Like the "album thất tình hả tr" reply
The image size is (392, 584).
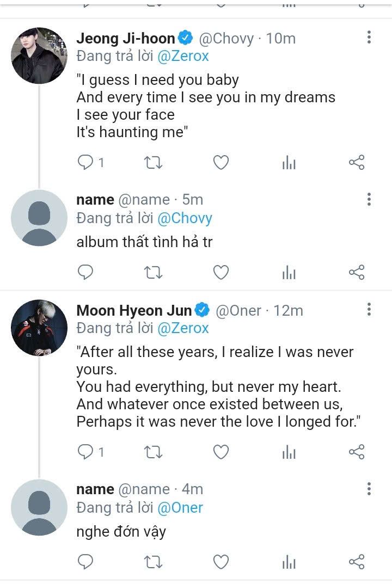coord(220,272)
